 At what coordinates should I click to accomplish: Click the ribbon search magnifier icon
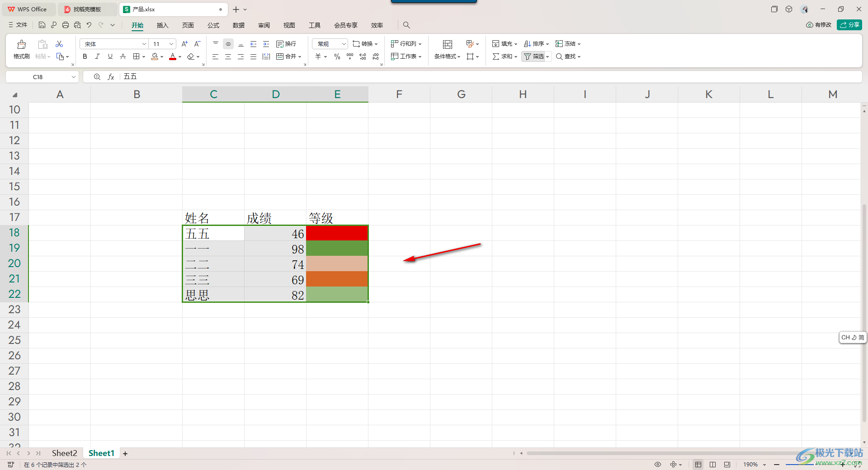pos(406,25)
